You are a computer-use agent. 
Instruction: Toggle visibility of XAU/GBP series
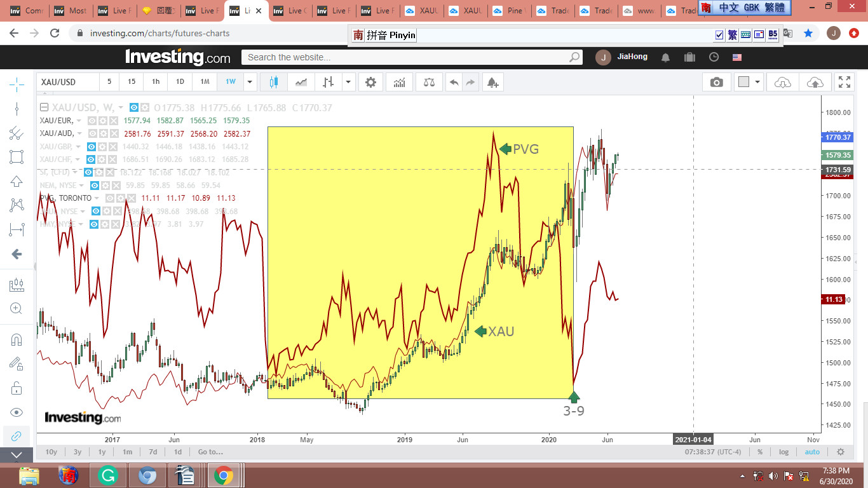tap(93, 146)
